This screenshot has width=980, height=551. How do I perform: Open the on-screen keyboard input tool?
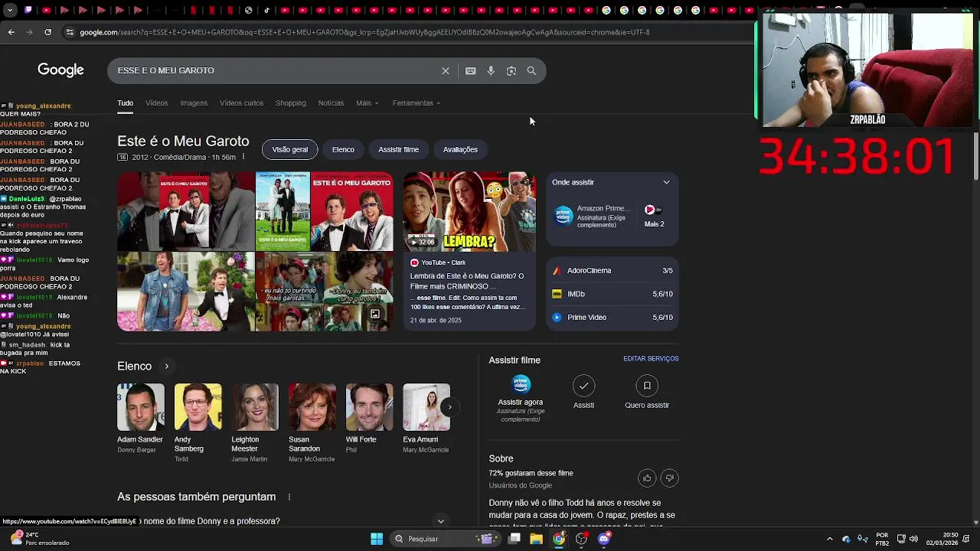coord(470,70)
